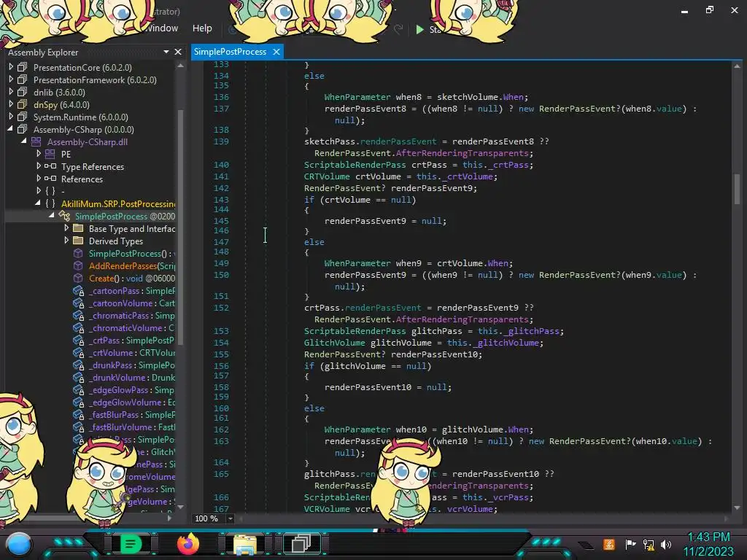The height and width of the screenshot is (560, 747).
Task: Collapse the AkilliMum.SRP.PostProcessing namespace
Action: pos(38,203)
